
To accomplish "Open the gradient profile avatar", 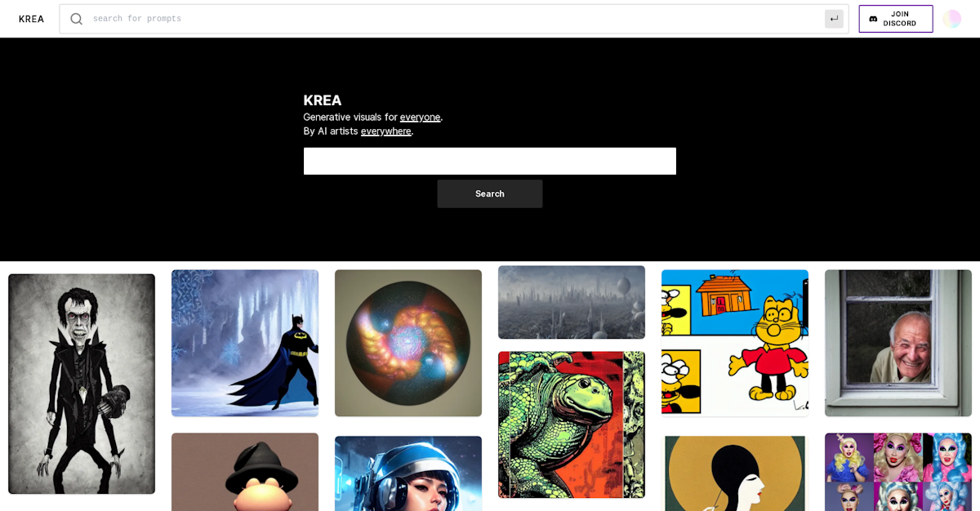I will click(x=951, y=19).
